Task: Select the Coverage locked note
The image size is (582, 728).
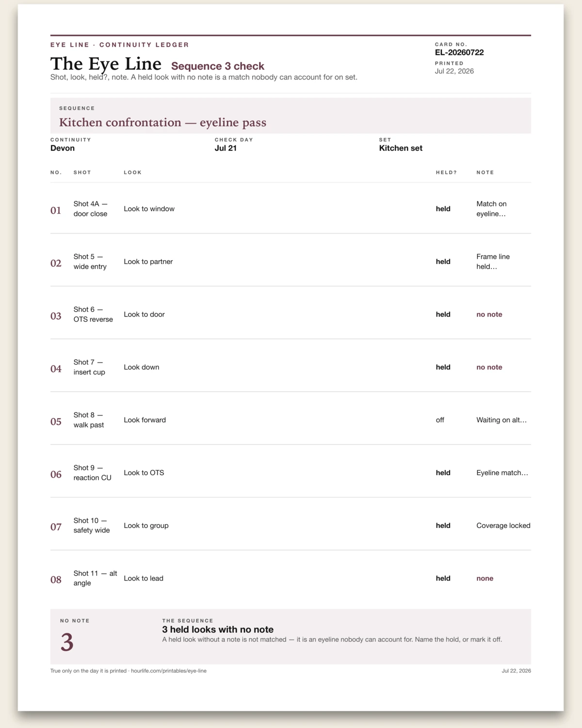Action: [503, 526]
